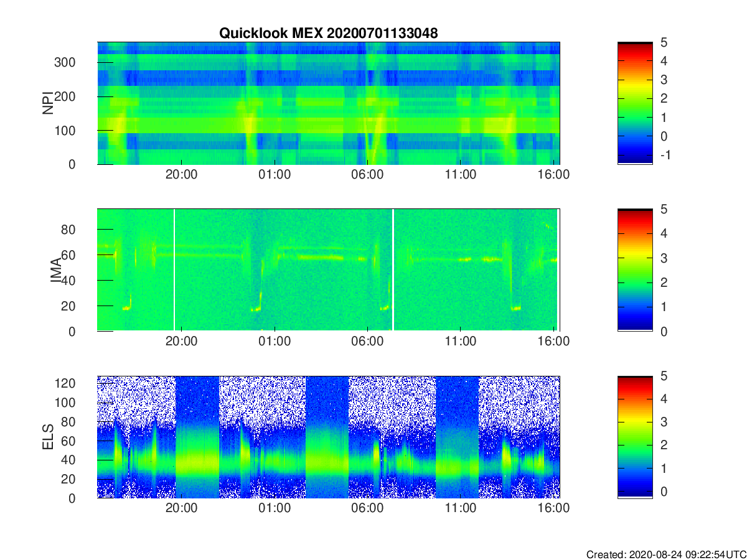The width and height of the screenshot is (747, 560).
Task: Click the 01:00 tick under IMA plot
Action: [275, 342]
